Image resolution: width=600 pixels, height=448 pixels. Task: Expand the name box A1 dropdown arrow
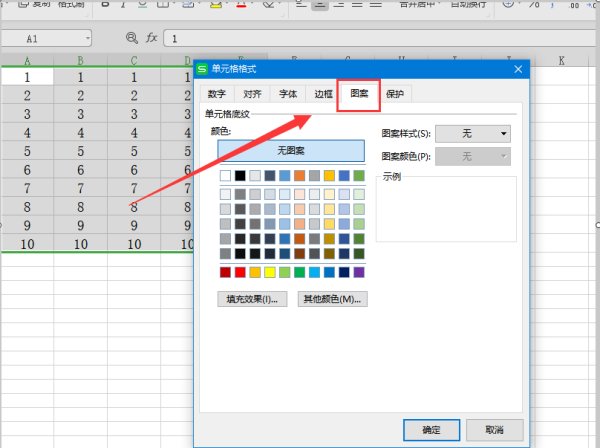pos(88,38)
